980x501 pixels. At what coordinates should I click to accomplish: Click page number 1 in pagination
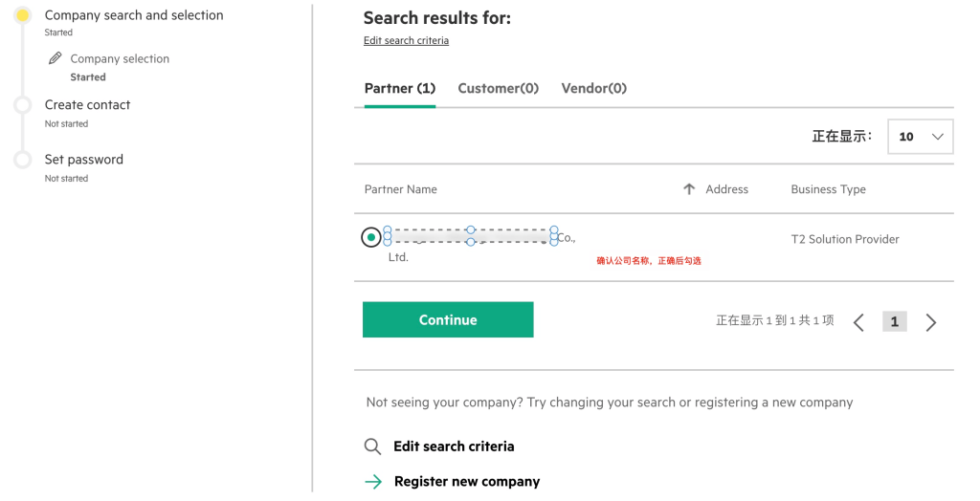(895, 321)
